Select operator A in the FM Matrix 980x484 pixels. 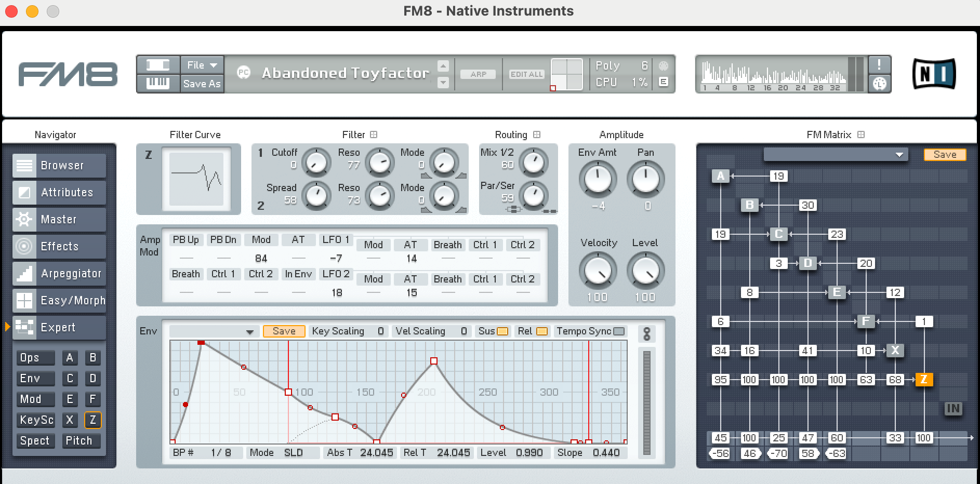tap(721, 176)
